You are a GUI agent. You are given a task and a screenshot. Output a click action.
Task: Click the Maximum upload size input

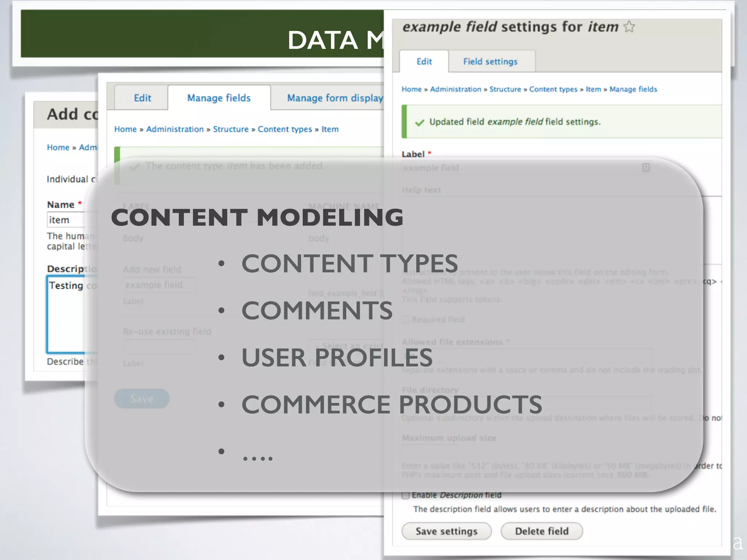pyautogui.click(x=429, y=451)
